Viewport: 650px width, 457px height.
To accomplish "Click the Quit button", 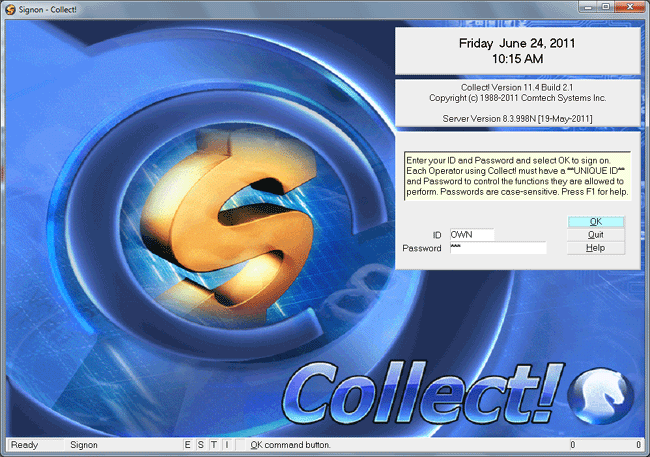I will pos(596,235).
